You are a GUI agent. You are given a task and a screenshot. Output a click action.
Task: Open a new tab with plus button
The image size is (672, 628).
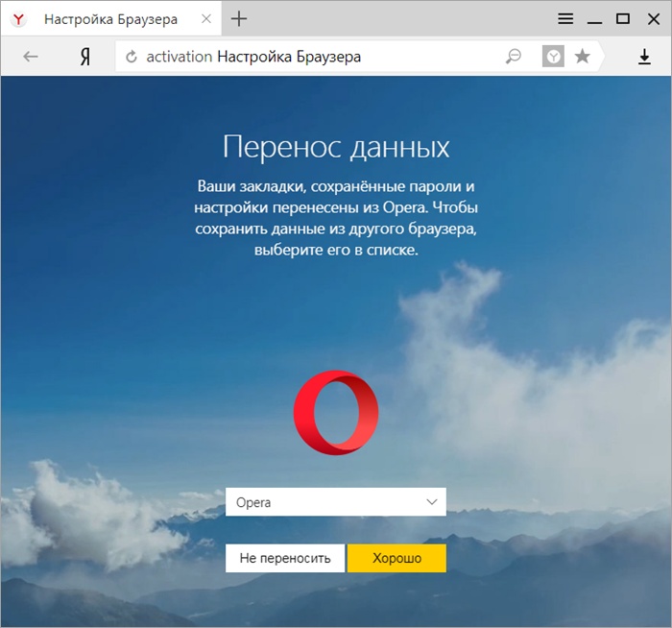239,19
